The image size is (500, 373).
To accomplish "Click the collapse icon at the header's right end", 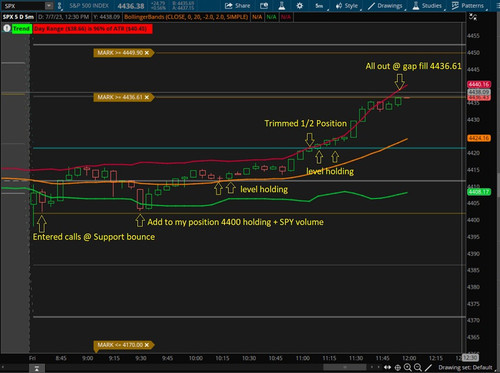I will (x=473, y=17).
